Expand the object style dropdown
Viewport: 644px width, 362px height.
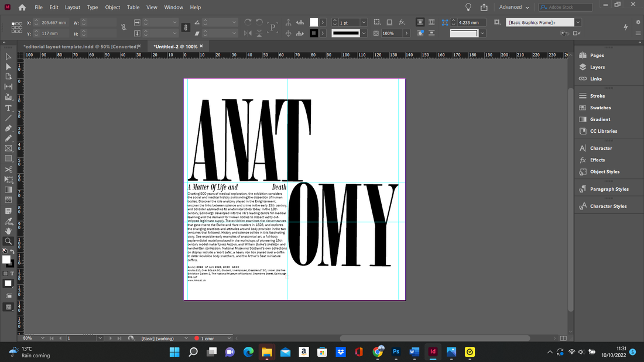pos(578,23)
